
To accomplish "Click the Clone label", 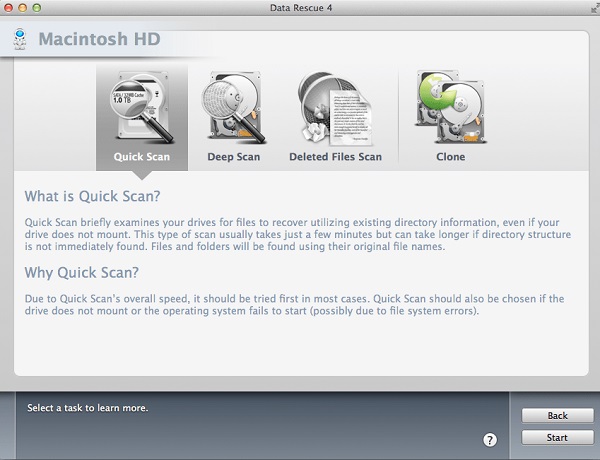I will 451,157.
